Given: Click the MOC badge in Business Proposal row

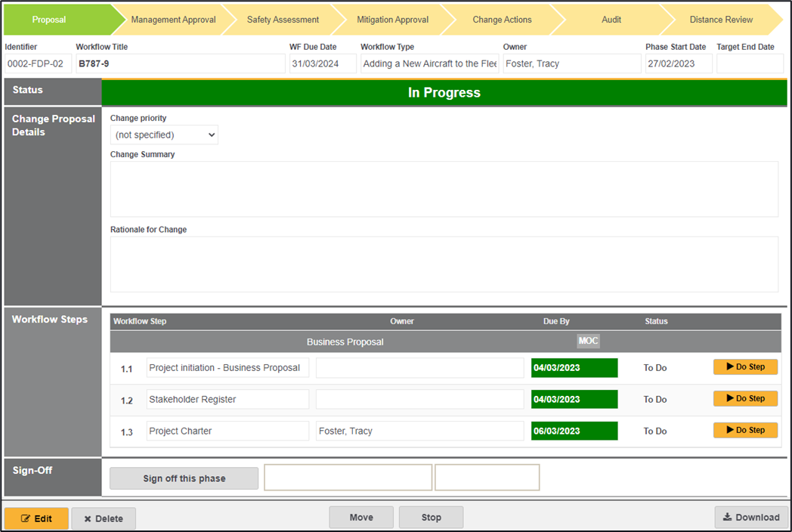Looking at the screenshot, I should pos(588,341).
